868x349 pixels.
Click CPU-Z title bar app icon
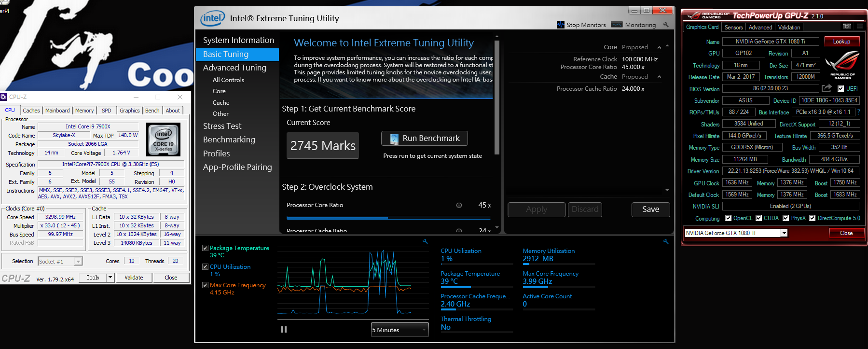3,97
